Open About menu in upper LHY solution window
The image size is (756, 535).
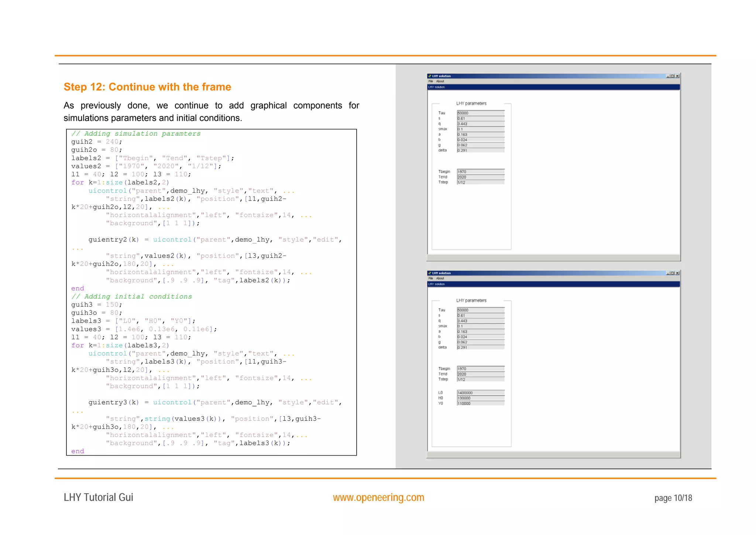[440, 81]
